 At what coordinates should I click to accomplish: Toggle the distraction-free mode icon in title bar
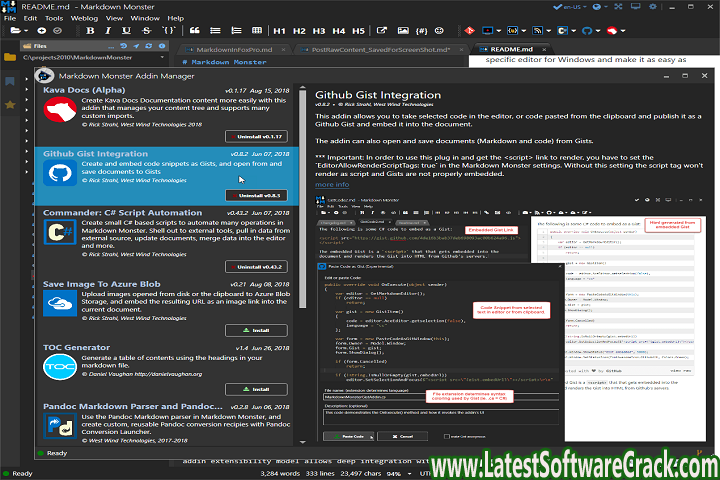[x=619, y=7]
